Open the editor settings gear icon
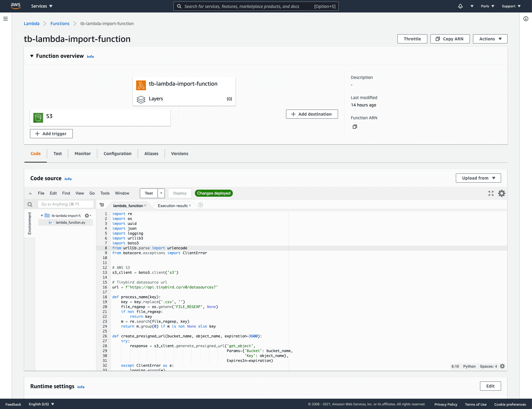 click(502, 193)
